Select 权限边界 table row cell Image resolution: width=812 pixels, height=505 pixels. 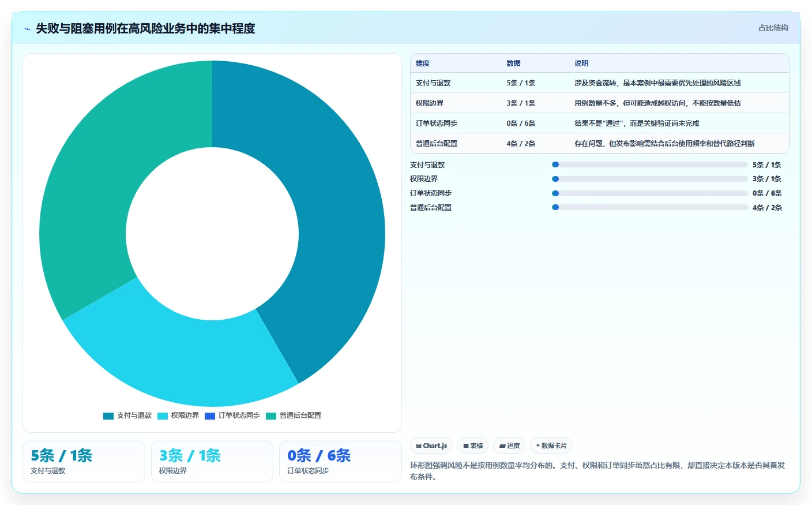pyautogui.click(x=430, y=103)
